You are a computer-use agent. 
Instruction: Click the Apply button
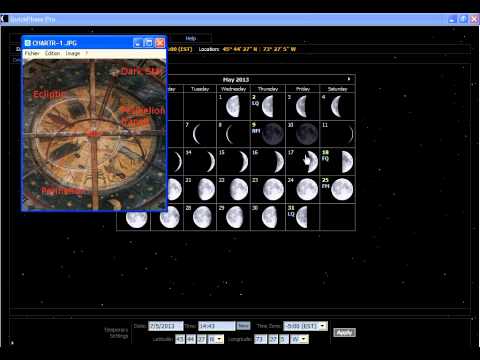click(344, 332)
